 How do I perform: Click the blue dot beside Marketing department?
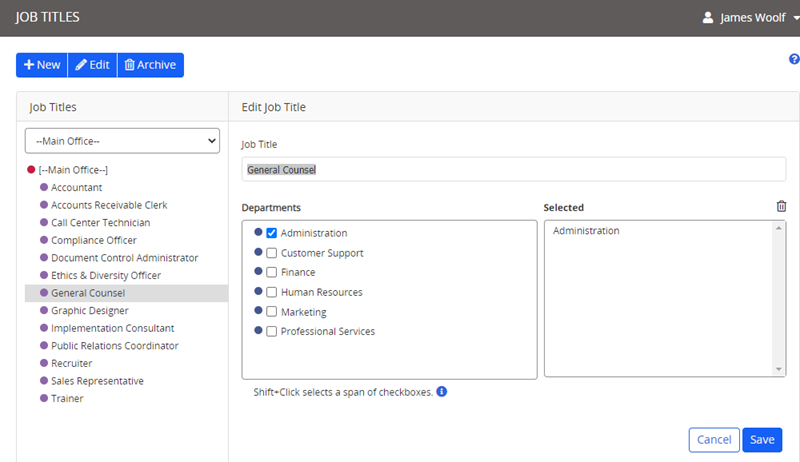tap(258, 311)
